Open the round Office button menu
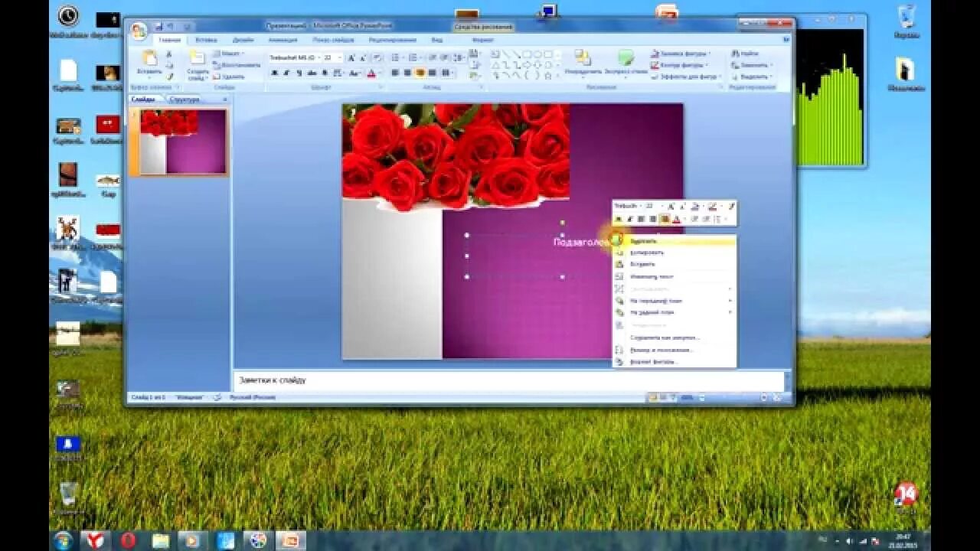Screen dimensions: 980x551 coord(139,31)
